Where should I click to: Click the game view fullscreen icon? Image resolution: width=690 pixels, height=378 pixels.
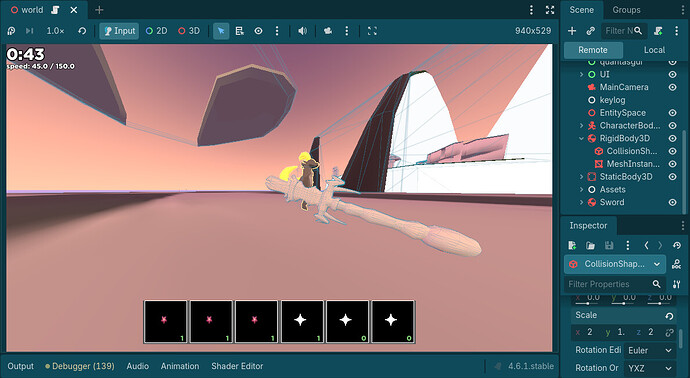tap(372, 31)
